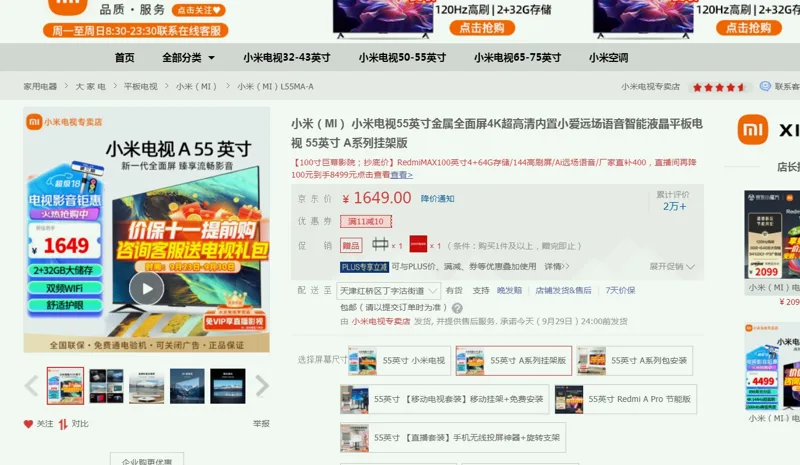Click the 关注 heart icon

pyautogui.click(x=28, y=424)
